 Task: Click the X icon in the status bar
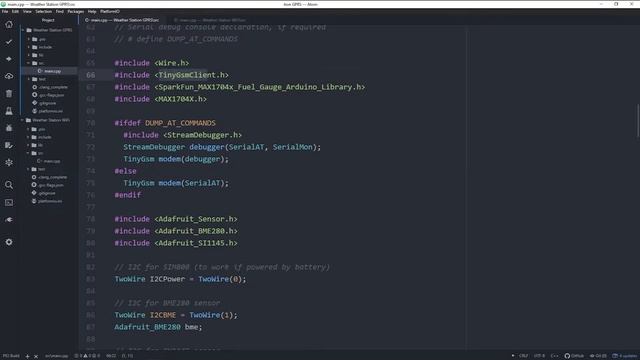36,356
